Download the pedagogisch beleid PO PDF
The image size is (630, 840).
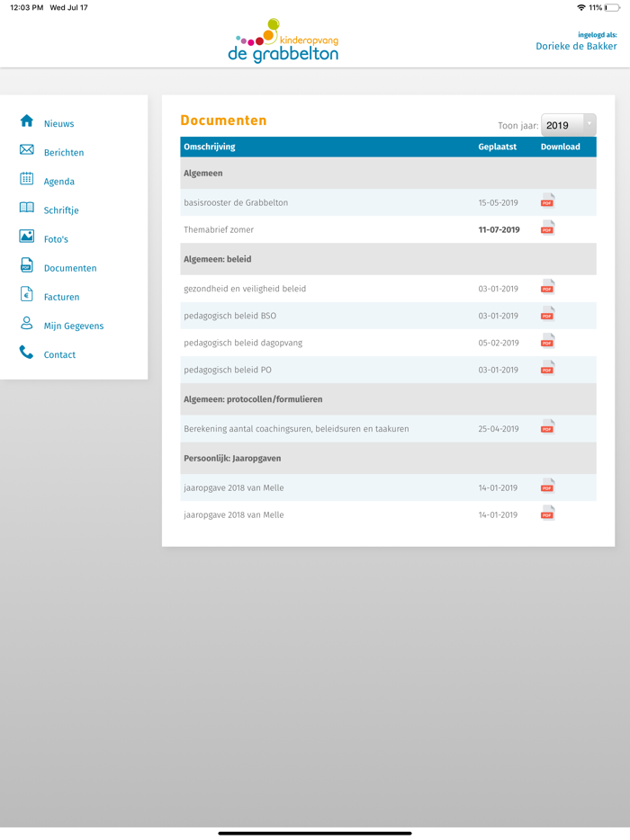(x=547, y=368)
